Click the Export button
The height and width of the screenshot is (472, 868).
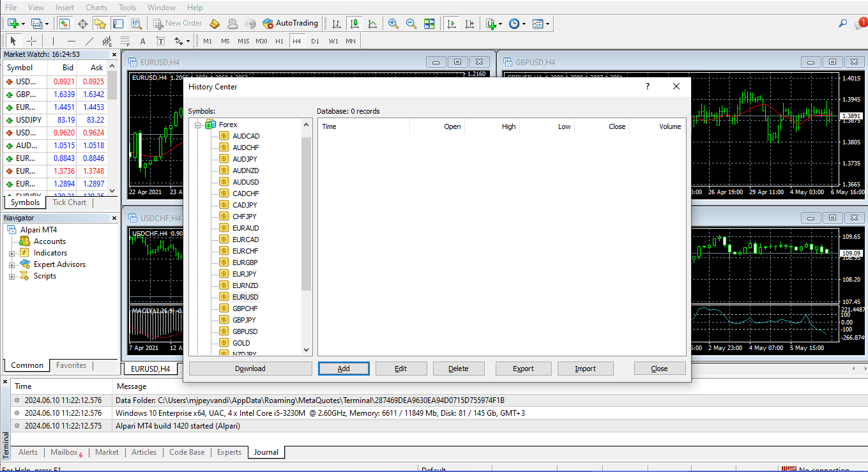point(523,369)
